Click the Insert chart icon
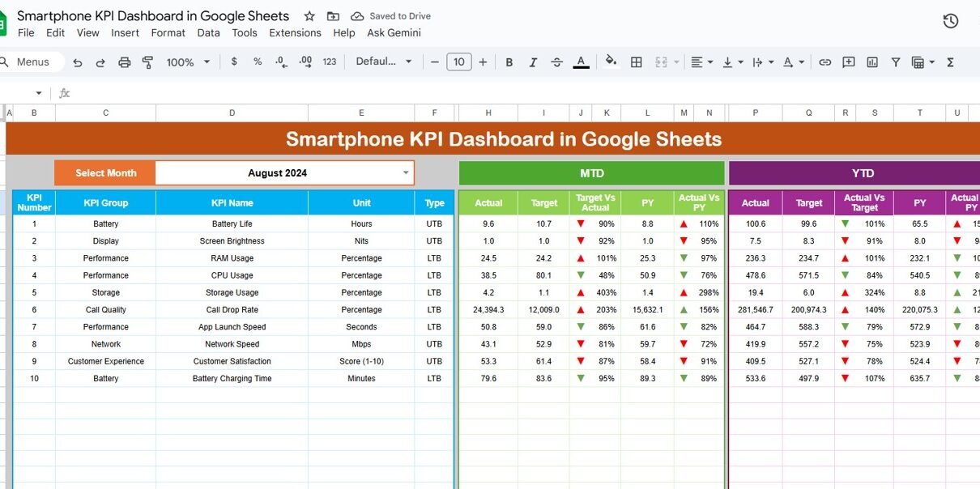 click(x=872, y=62)
